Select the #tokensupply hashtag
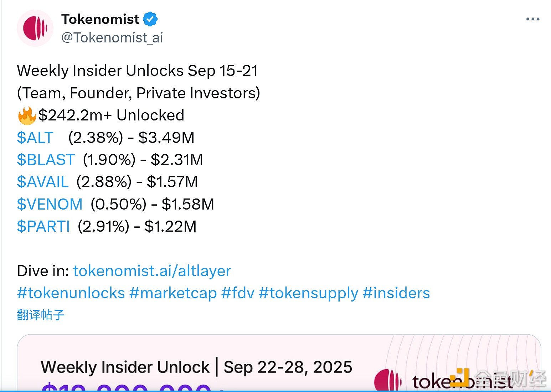Image resolution: width=551 pixels, height=392 pixels. 308,293
